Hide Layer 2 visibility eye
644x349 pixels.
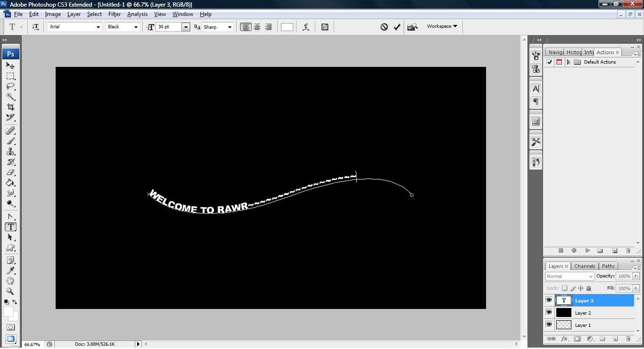[549, 312]
